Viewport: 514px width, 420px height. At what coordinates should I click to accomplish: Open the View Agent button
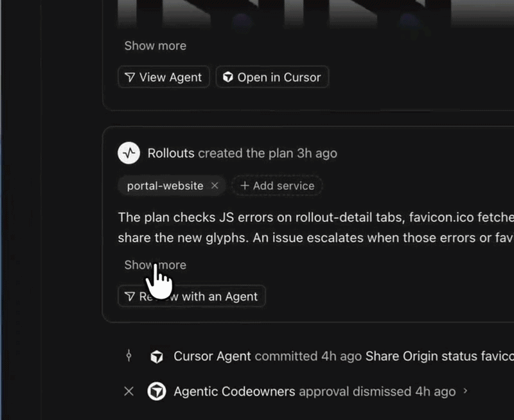coord(164,77)
